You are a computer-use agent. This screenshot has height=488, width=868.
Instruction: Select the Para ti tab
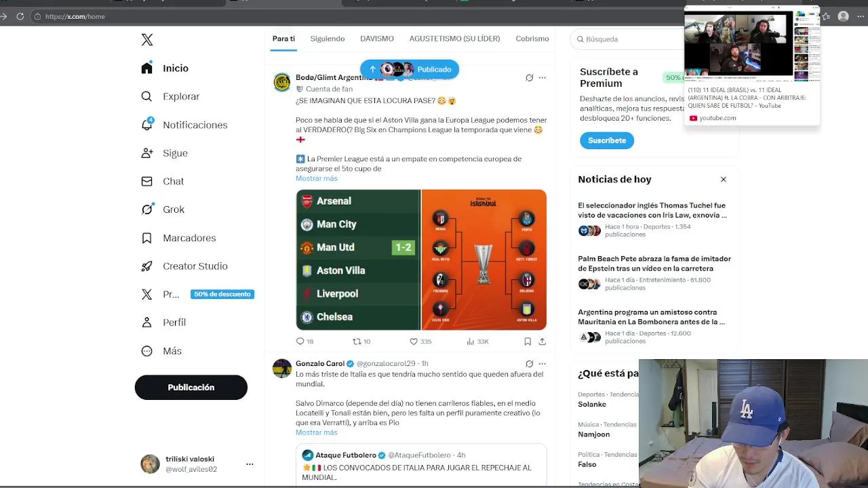pos(283,39)
